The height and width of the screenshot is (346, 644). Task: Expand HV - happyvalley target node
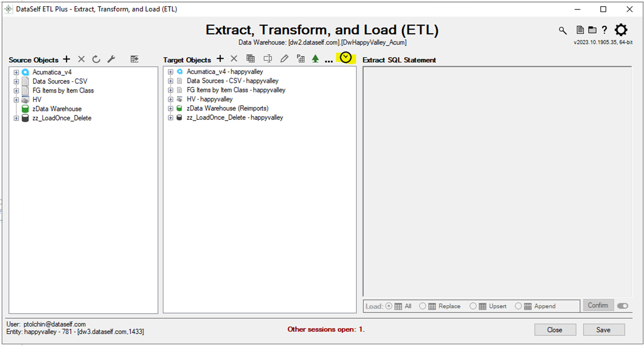171,99
